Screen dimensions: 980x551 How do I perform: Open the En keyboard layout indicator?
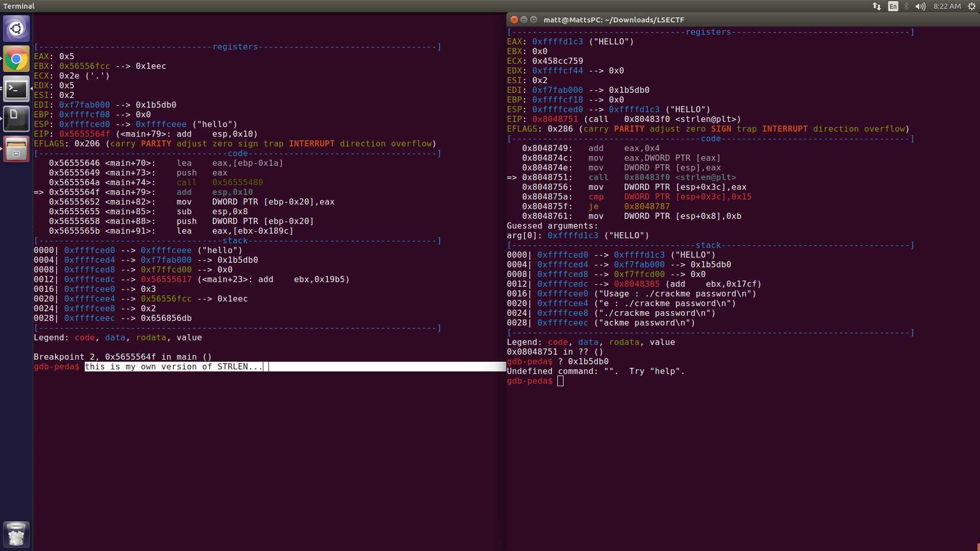point(893,6)
